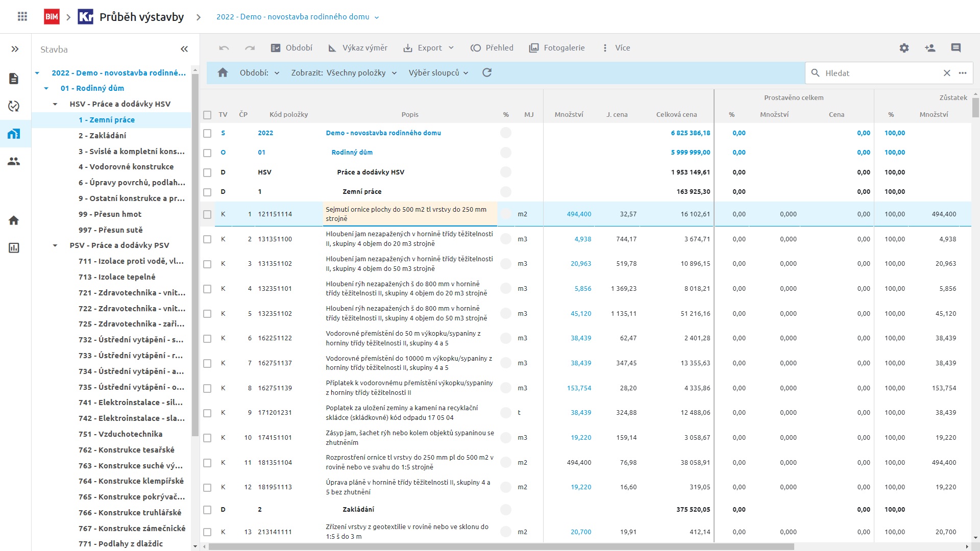Viewport: 980px width, 551px height.
Task: Click the refresh icon in filter bar
Action: click(487, 73)
